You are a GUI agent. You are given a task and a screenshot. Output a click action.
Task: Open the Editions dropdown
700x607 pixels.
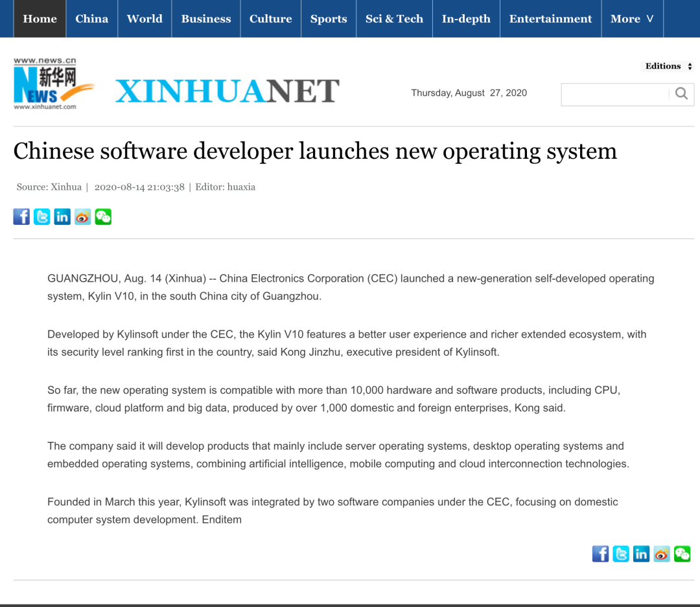point(669,66)
